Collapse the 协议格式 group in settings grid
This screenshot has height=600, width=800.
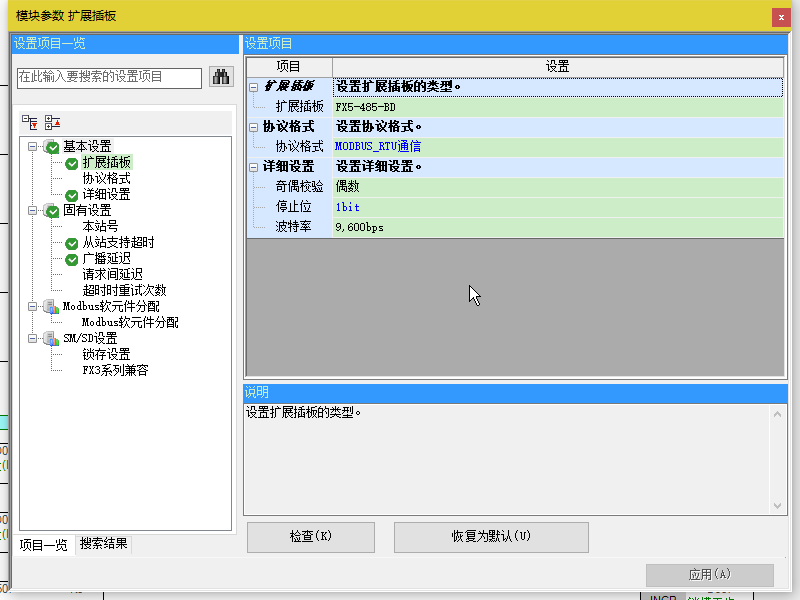pyautogui.click(x=254, y=127)
